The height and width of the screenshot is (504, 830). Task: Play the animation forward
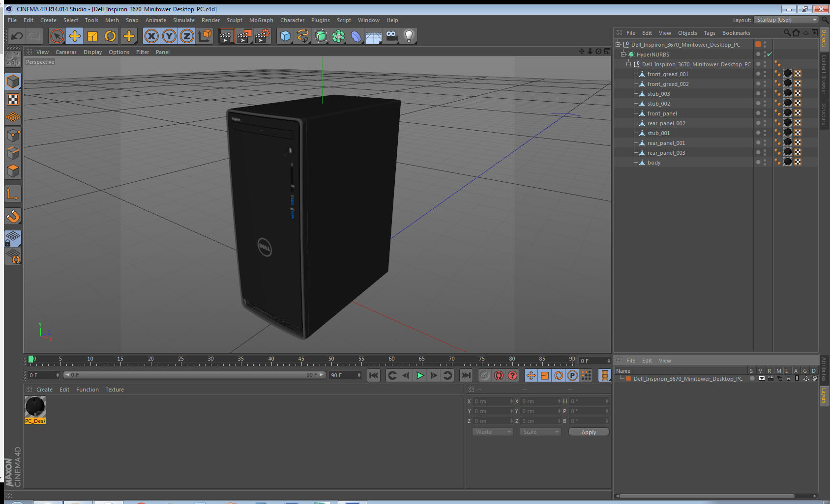(x=419, y=375)
